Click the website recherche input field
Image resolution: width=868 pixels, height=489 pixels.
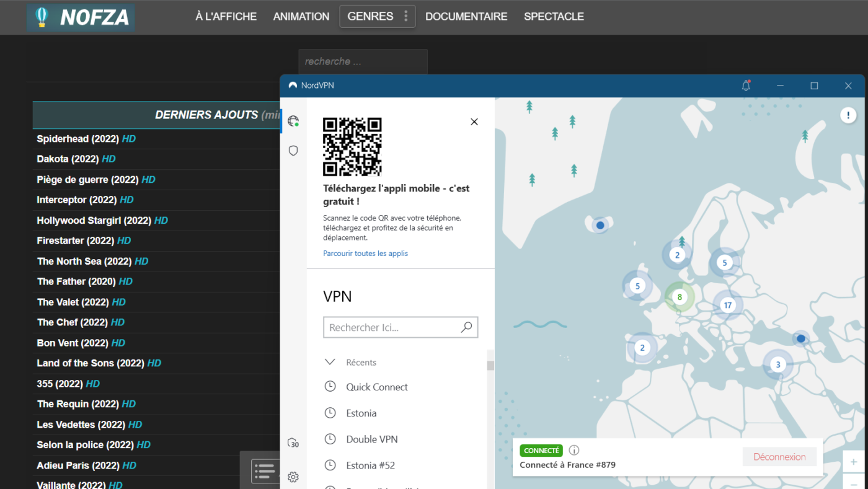point(363,62)
